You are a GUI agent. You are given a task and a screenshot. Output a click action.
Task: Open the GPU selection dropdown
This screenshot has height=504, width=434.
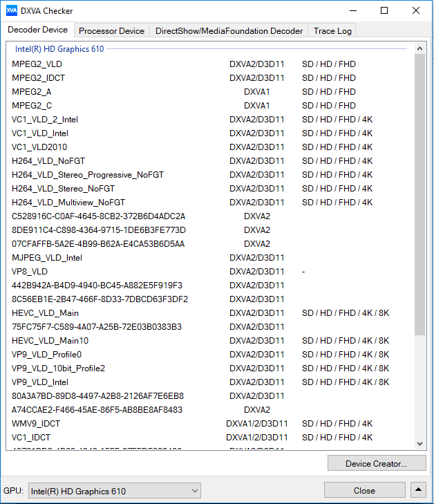point(114,491)
